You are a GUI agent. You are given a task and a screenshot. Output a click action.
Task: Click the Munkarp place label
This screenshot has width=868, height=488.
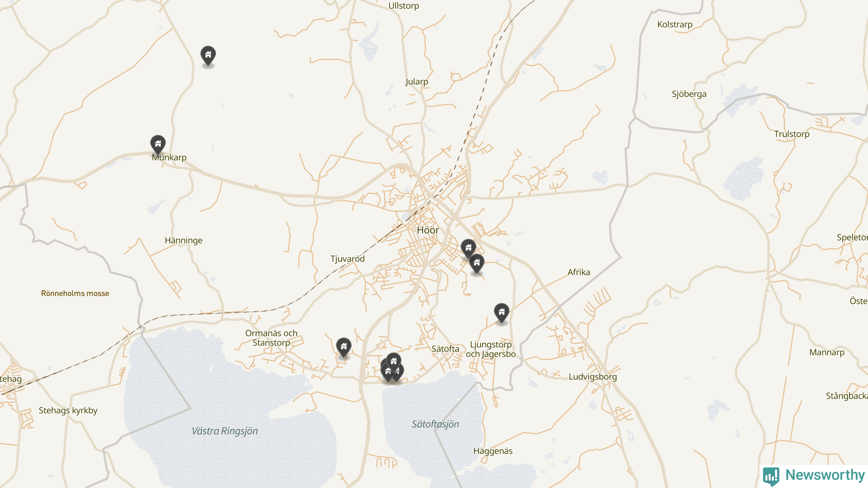coord(169,158)
